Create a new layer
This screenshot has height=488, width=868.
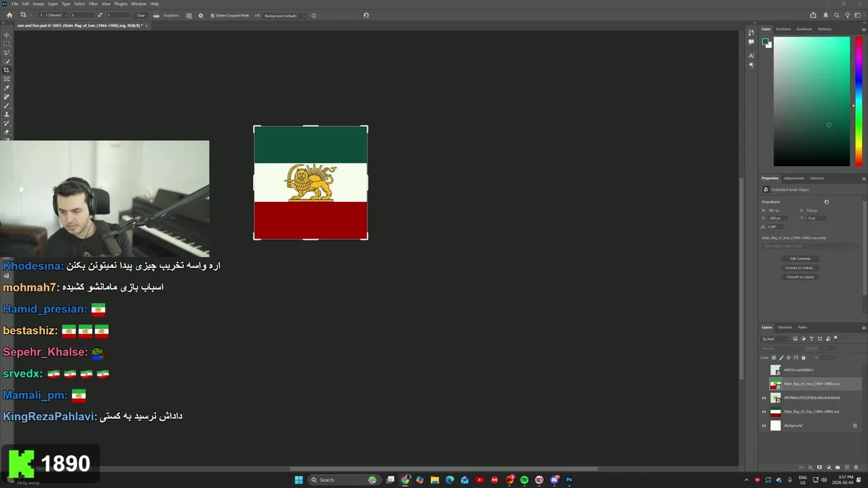(x=847, y=467)
